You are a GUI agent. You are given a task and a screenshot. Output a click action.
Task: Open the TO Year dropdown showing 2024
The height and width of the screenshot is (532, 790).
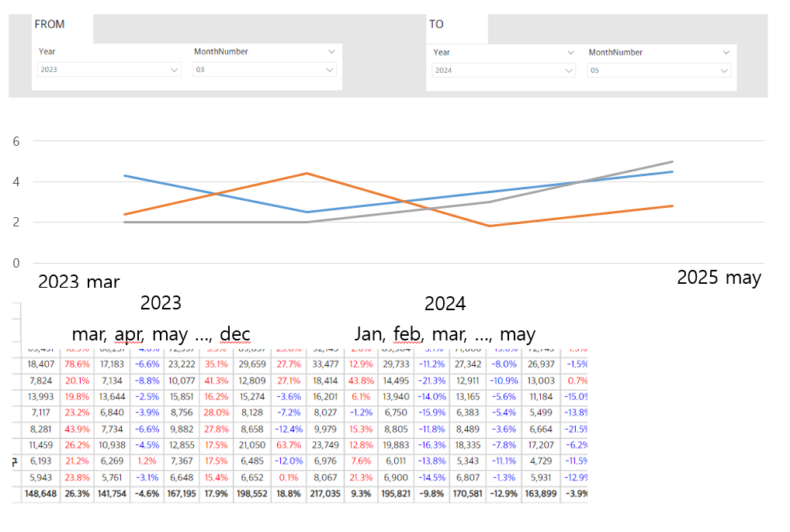click(x=504, y=71)
